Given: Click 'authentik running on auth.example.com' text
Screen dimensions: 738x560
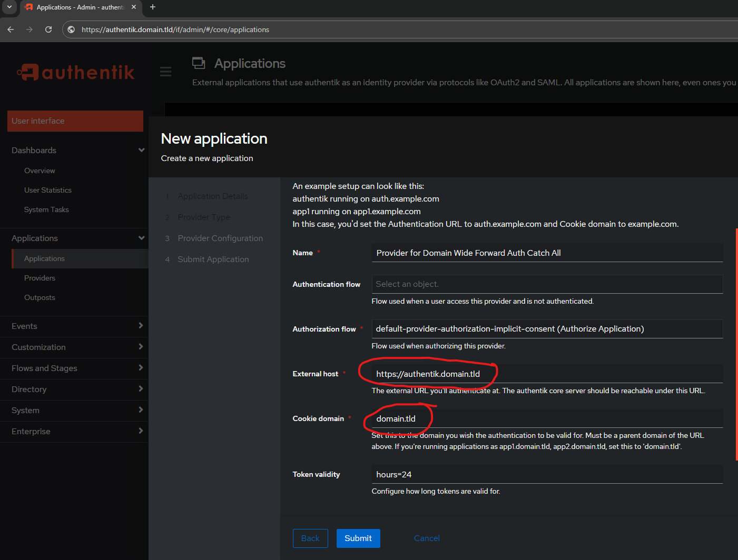Looking at the screenshot, I should click(366, 198).
